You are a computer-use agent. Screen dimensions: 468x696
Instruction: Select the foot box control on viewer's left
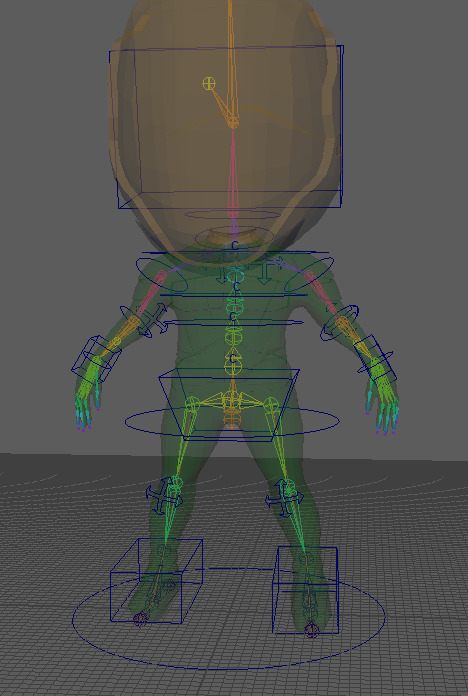tap(156, 581)
